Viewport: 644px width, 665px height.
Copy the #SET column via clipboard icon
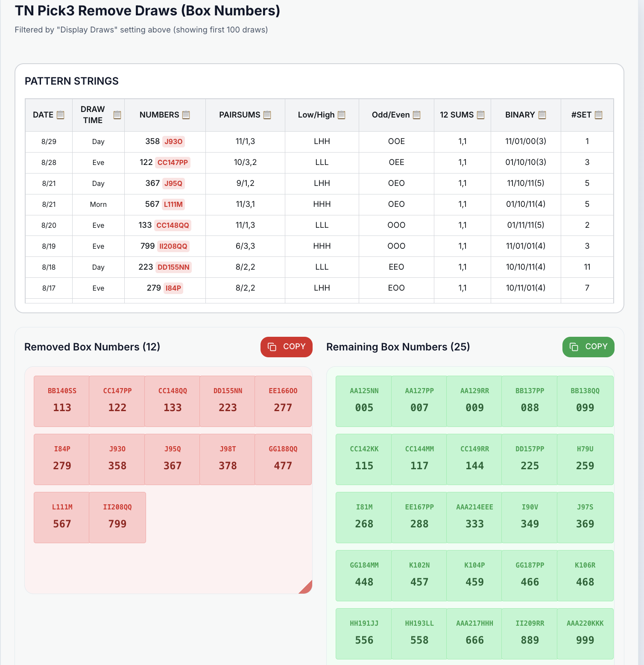(x=599, y=115)
